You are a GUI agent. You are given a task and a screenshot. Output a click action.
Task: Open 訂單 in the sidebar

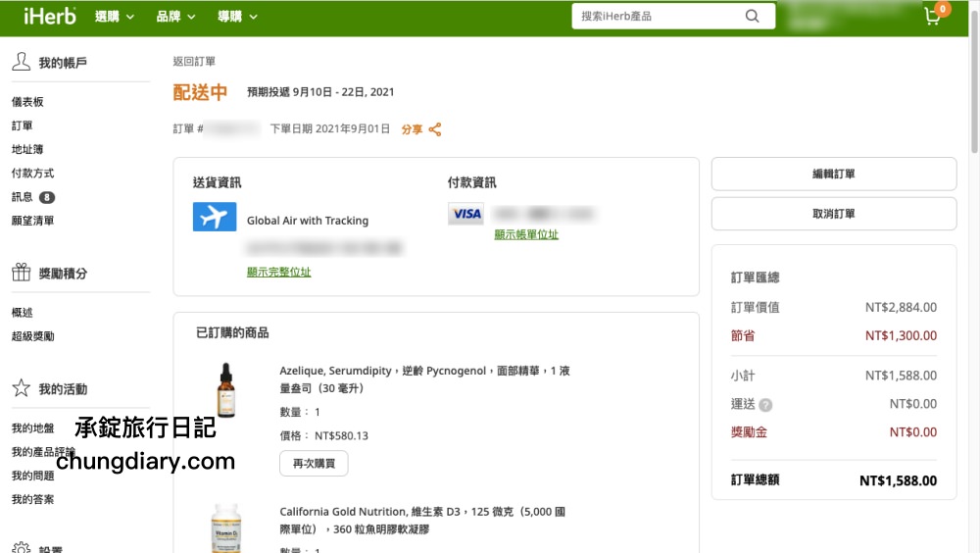[22, 126]
